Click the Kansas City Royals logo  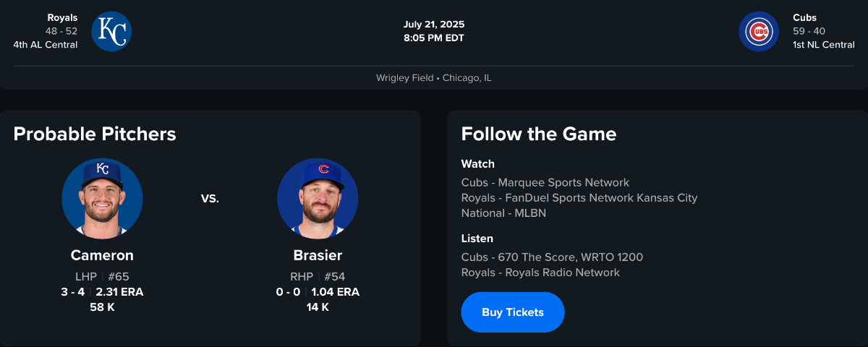[x=111, y=32]
